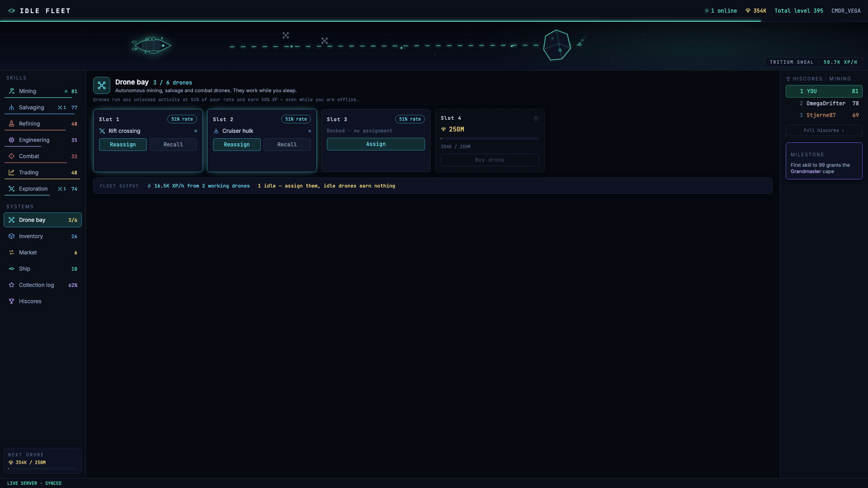Open Full hiscores link
This screenshot has height=488, width=868.
824,131
